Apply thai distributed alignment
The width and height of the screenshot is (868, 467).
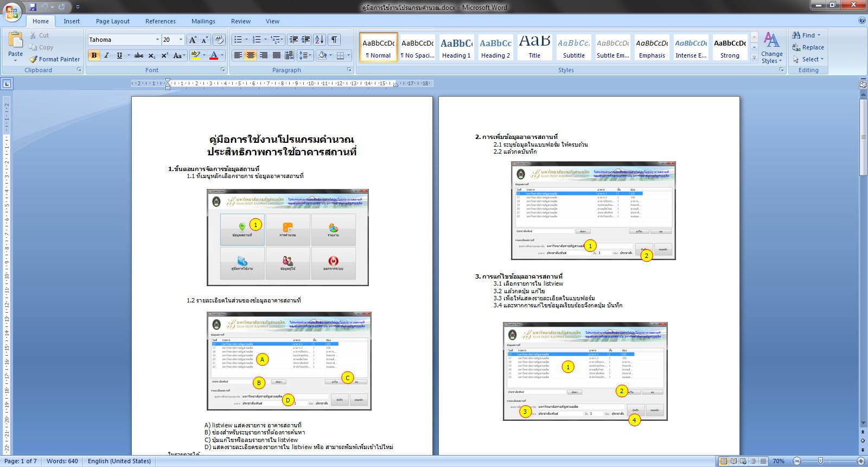click(289, 55)
